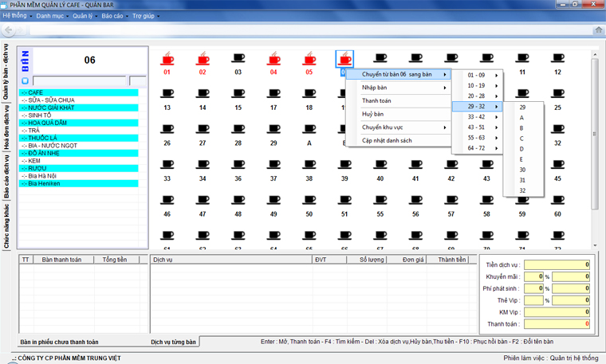The height and width of the screenshot is (364, 606).
Task: Click the table grid vertical scrollbar
Action: coord(595,134)
